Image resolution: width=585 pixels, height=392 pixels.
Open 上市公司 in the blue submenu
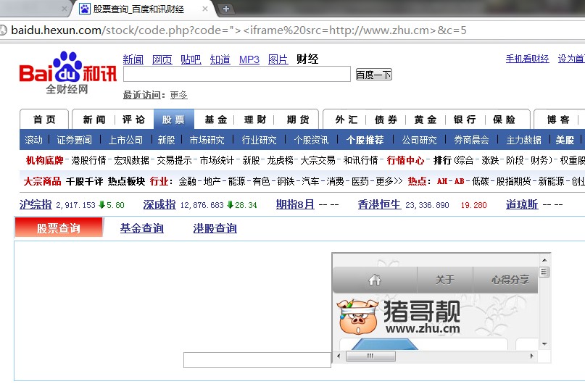click(125, 140)
